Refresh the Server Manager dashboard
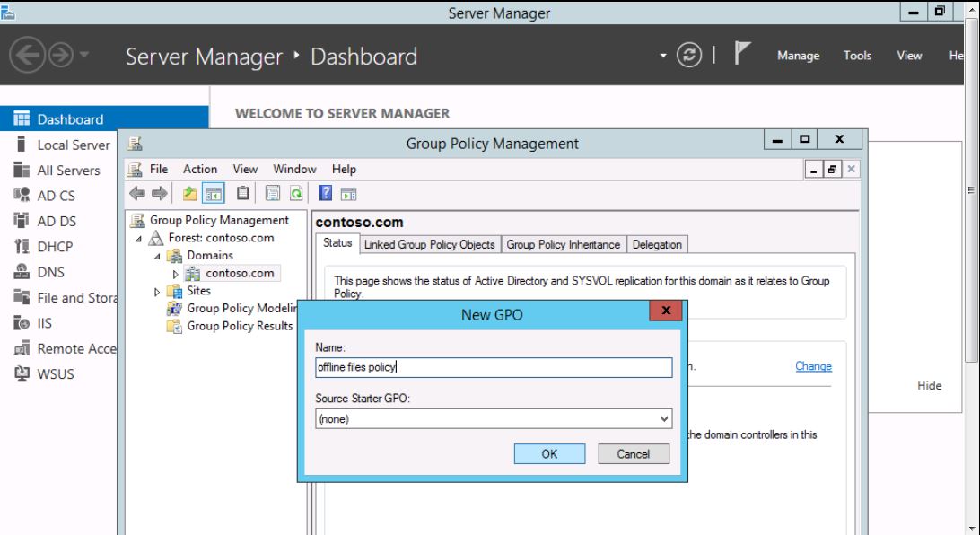This screenshot has height=535, width=980. [688, 55]
